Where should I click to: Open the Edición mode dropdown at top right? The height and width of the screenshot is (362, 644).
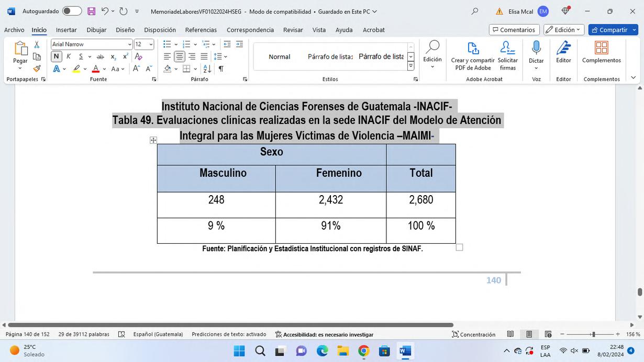point(563,30)
